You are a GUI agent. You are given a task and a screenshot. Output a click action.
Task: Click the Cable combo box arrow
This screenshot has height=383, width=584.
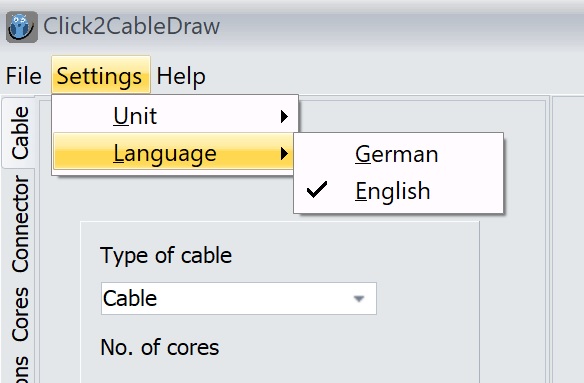(x=359, y=299)
